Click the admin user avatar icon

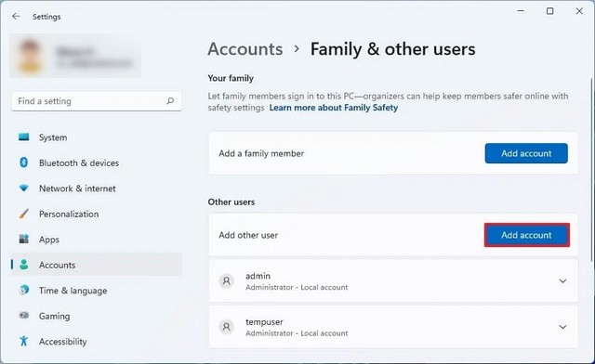click(227, 281)
